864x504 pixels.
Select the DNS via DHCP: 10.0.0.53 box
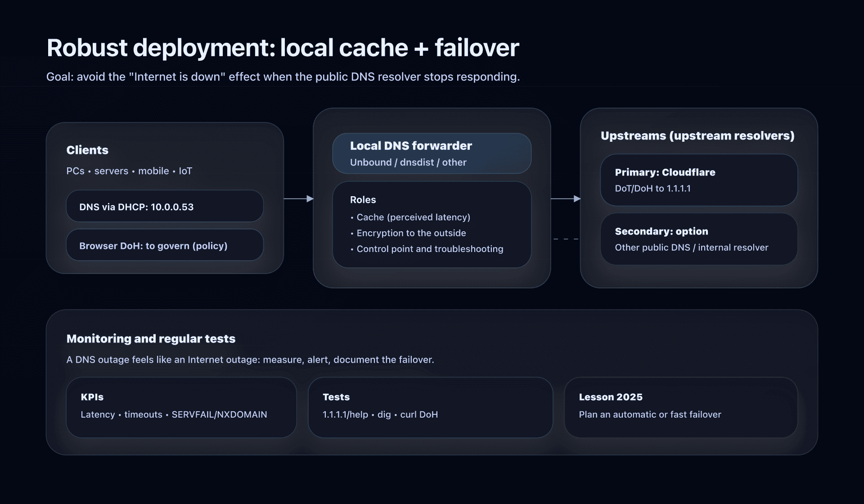pos(164,206)
